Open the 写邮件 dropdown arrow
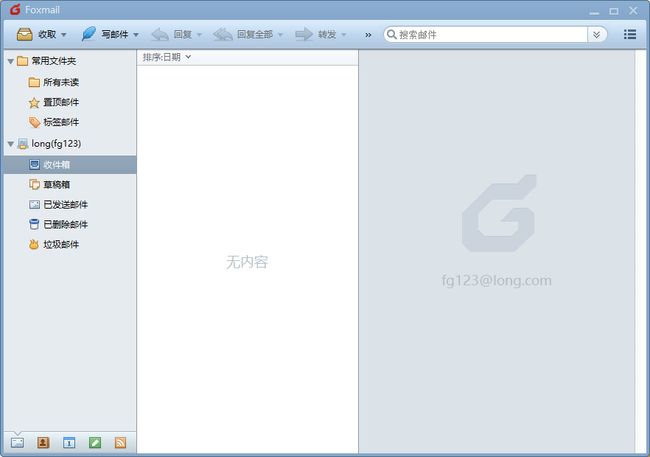Viewport: 650px width, 457px height. pyautogui.click(x=136, y=35)
